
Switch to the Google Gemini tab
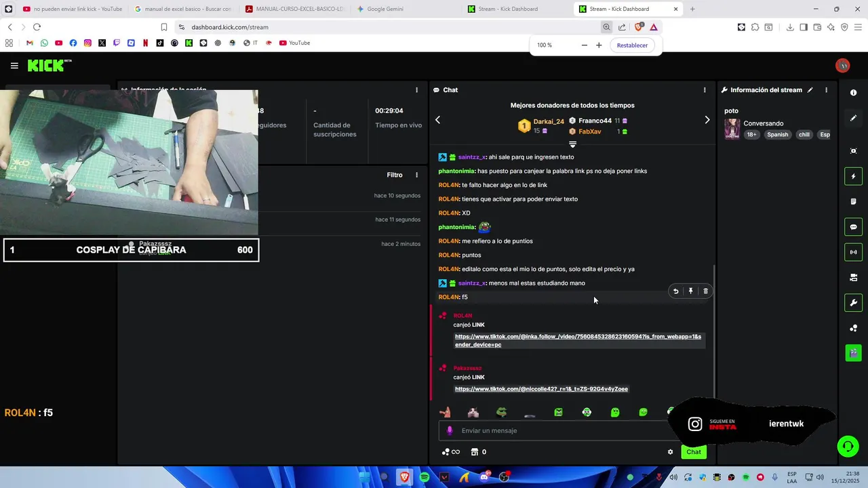point(406,9)
